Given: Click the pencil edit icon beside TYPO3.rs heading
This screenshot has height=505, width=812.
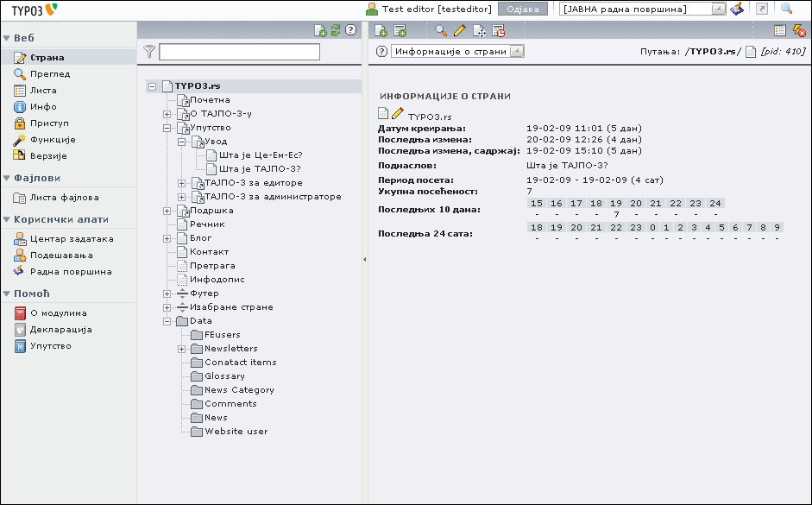Looking at the screenshot, I should point(397,113).
